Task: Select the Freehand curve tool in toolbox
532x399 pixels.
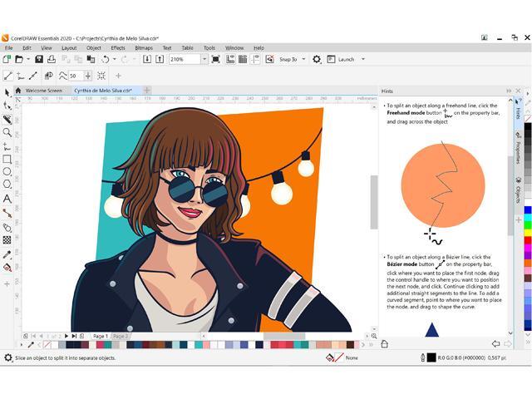Action: (7, 146)
